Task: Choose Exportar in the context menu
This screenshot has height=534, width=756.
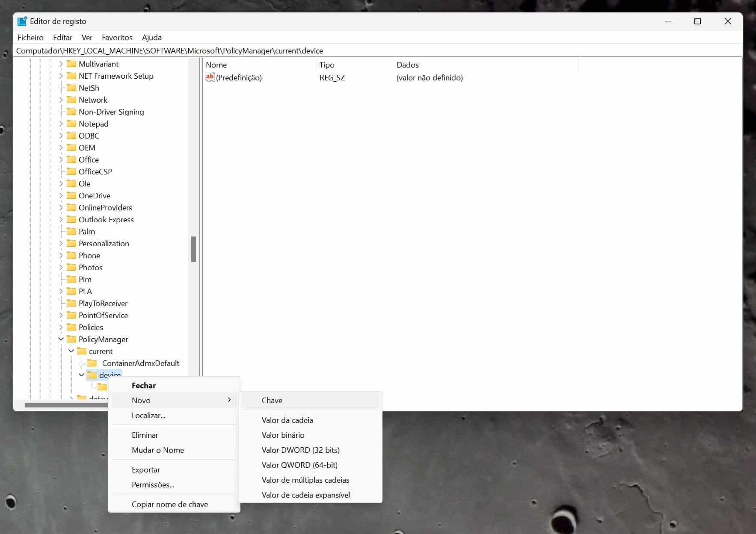Action: point(145,469)
